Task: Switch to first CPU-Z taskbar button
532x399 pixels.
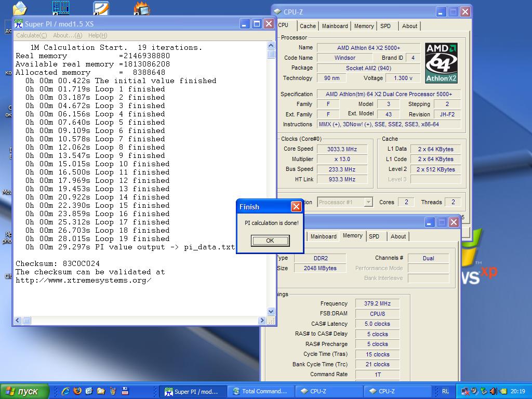Action: 329,392
